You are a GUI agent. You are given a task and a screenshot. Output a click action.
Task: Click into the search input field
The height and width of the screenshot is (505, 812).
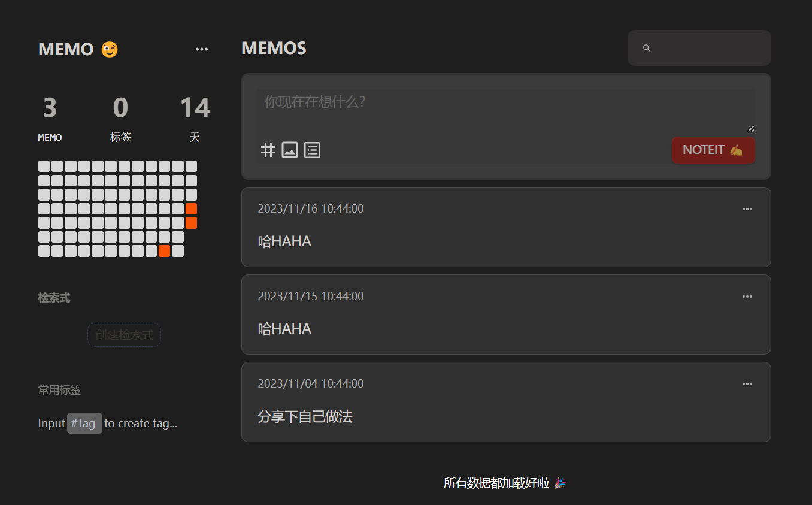coord(707,48)
